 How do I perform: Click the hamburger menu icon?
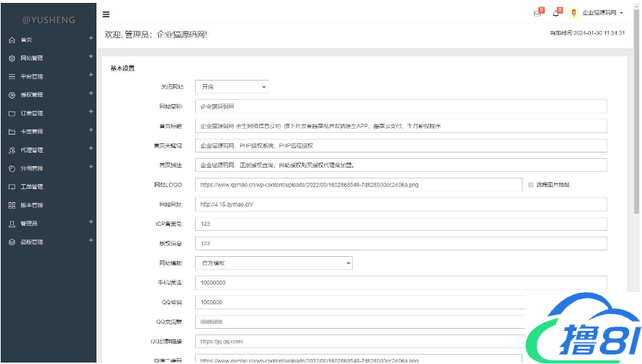click(107, 14)
